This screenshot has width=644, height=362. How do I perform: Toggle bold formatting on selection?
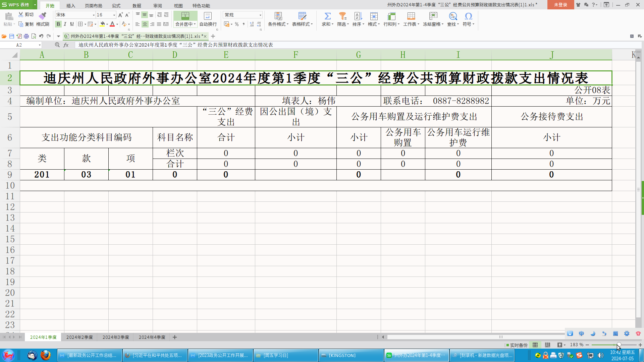click(x=58, y=24)
